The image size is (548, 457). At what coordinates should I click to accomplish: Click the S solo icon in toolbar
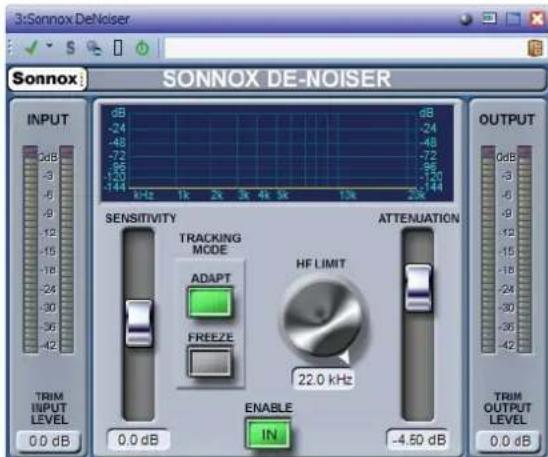pyautogui.click(x=71, y=48)
